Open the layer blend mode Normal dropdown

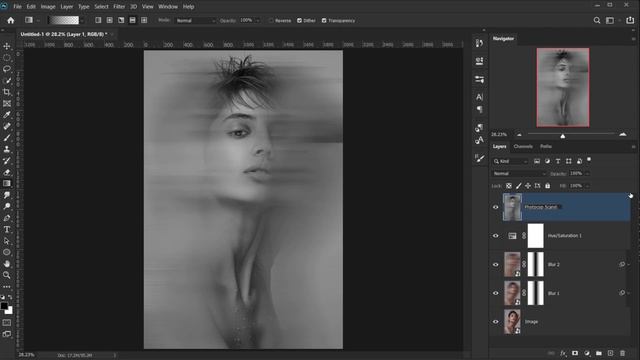click(x=519, y=173)
